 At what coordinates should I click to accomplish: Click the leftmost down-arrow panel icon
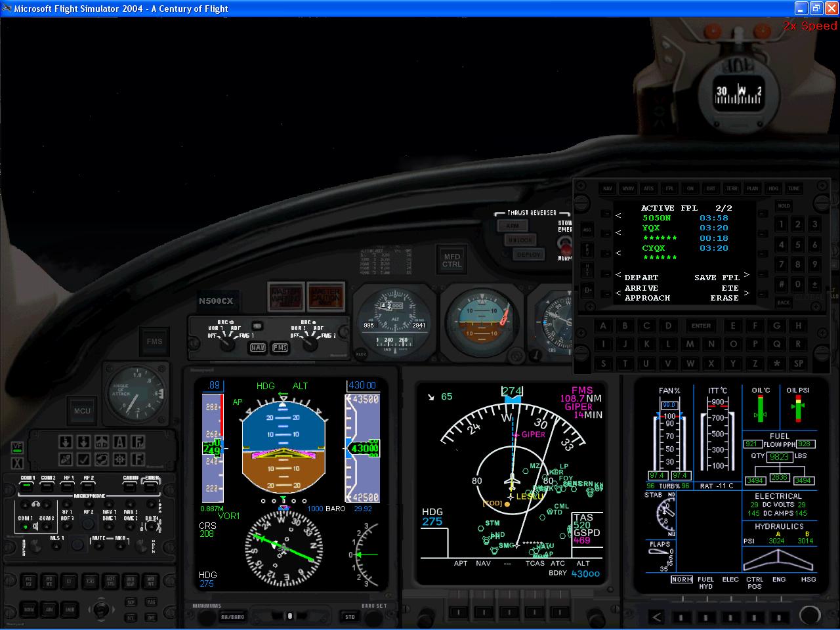point(66,442)
